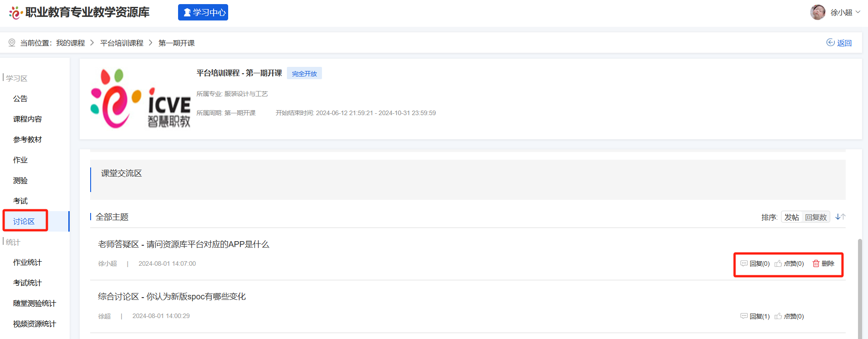868x339 pixels.
Task: Click the ICVE site logo icon in header
Action: (15, 13)
